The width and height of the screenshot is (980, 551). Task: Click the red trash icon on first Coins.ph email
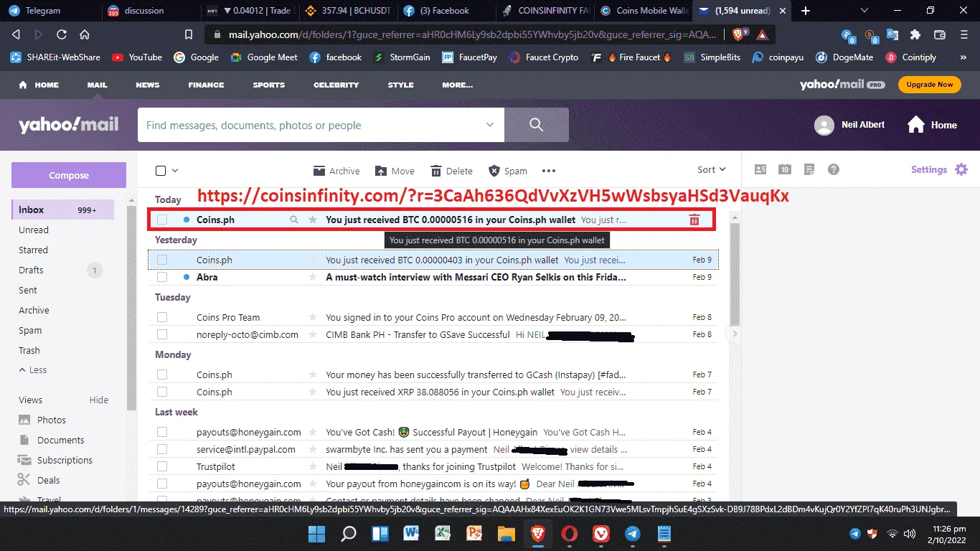(x=694, y=220)
